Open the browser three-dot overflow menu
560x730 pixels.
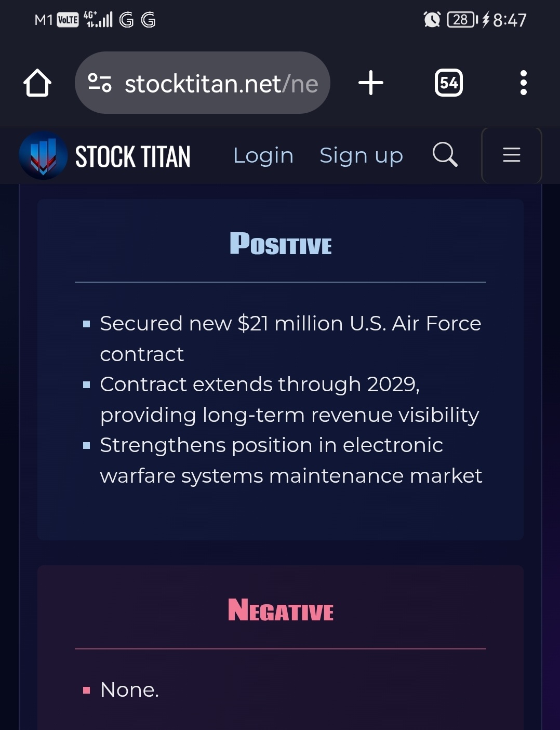(x=524, y=83)
